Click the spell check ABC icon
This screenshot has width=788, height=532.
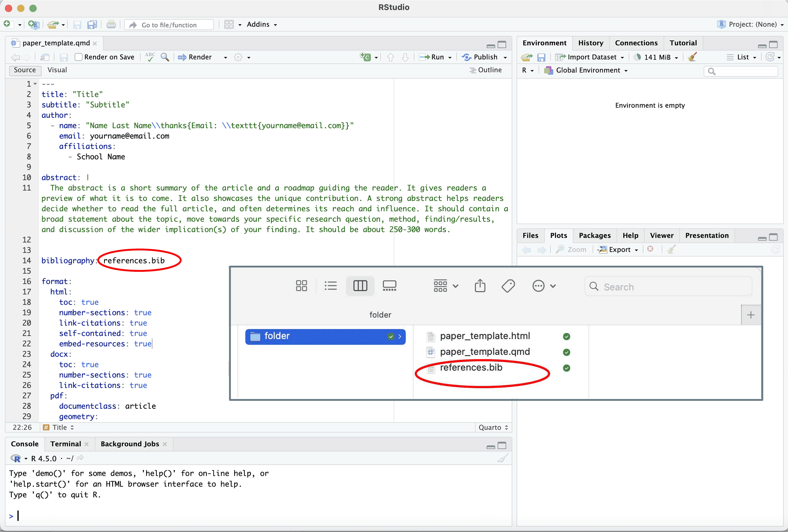click(150, 57)
